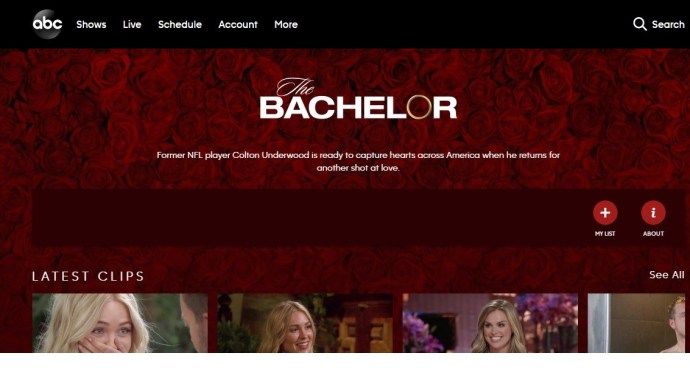
Task: Click the Latest Clips section heading
Action: (x=88, y=276)
